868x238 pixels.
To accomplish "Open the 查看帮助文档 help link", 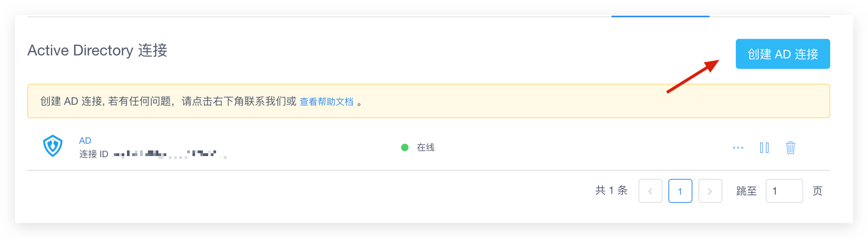I will 326,102.
